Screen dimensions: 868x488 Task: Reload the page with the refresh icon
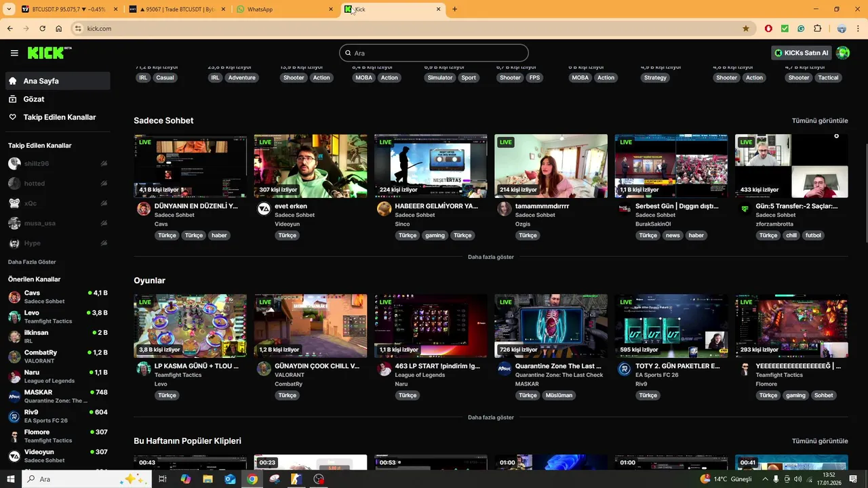[x=42, y=28]
